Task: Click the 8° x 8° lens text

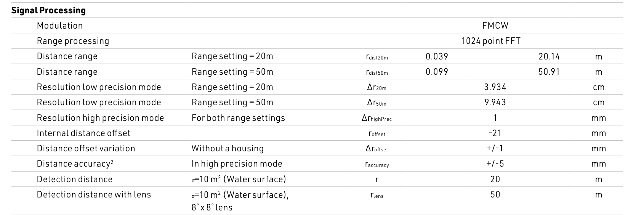Action: pos(212,207)
